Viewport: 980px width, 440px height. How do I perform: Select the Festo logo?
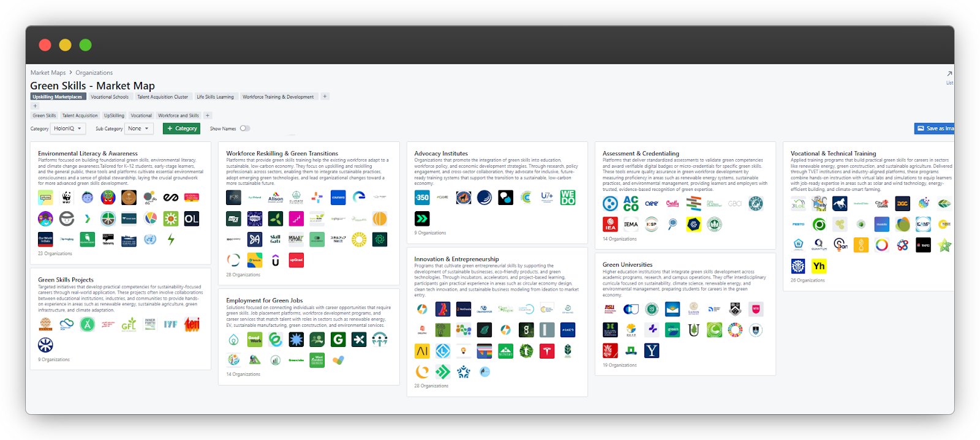[x=798, y=224]
